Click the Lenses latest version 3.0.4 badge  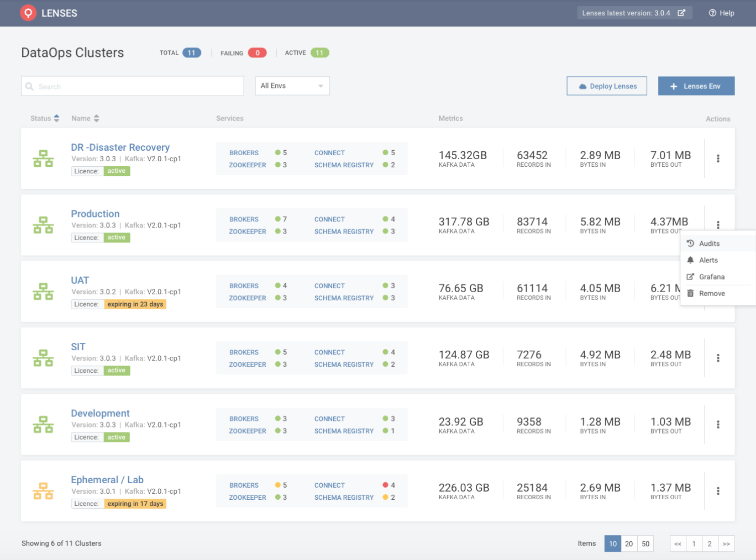tap(634, 13)
